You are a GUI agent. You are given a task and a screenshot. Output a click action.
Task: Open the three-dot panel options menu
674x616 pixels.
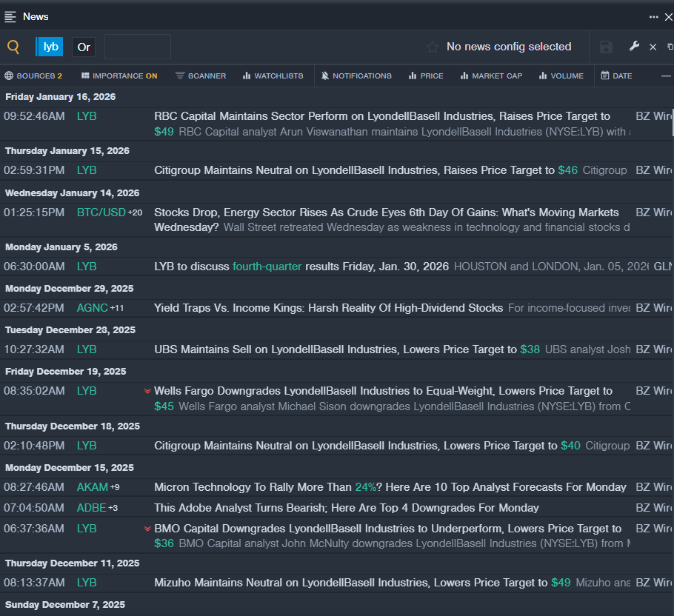tap(654, 16)
